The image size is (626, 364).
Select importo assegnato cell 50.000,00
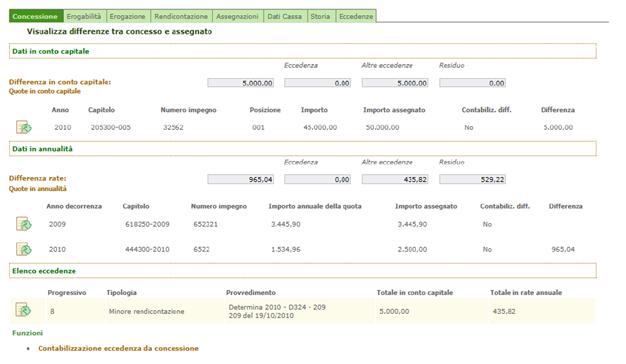tap(382, 127)
